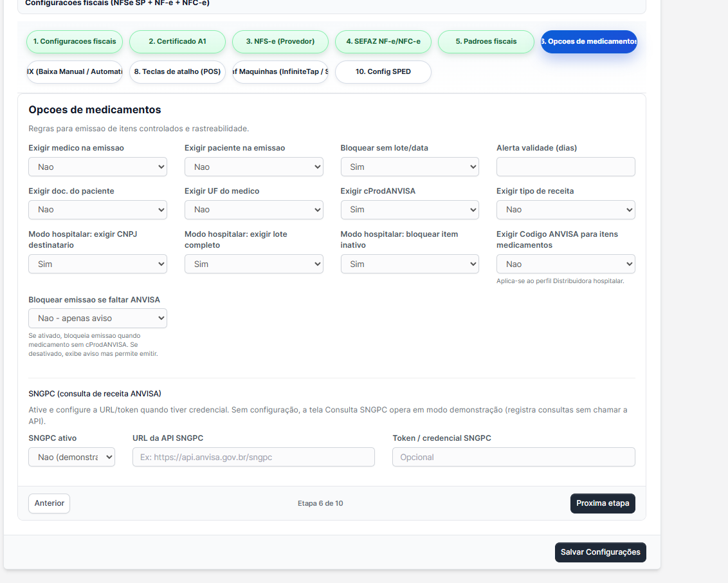Click the 'Alerta validade (dias)' input field
The image size is (728, 583).
[x=565, y=167]
